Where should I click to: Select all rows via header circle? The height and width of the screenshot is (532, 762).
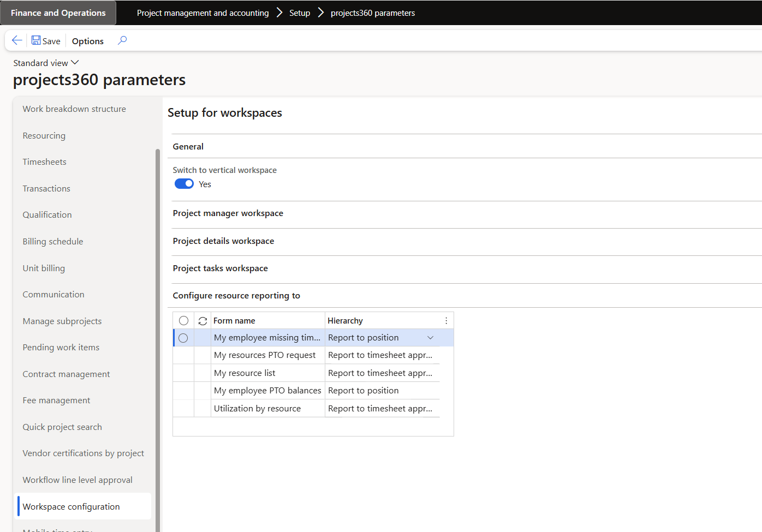[x=183, y=321]
